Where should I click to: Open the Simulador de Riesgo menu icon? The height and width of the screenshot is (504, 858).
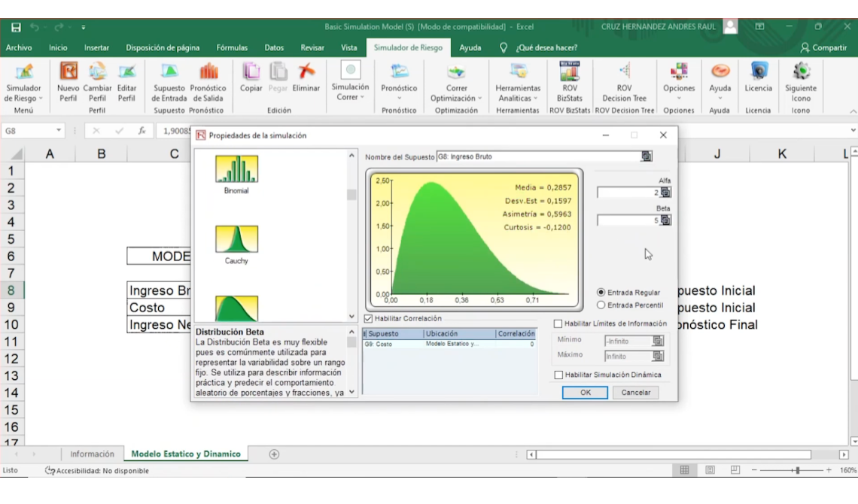pos(23,71)
